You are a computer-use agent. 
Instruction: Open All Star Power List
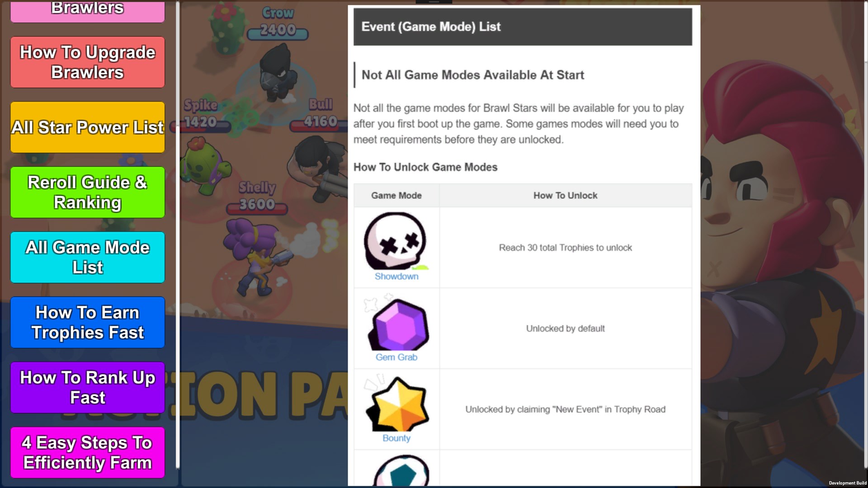point(88,127)
